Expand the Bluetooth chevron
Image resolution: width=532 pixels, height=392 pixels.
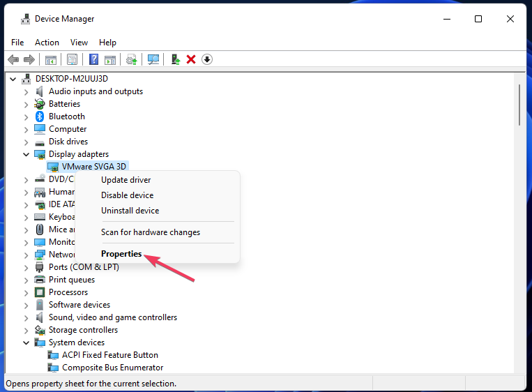point(26,117)
